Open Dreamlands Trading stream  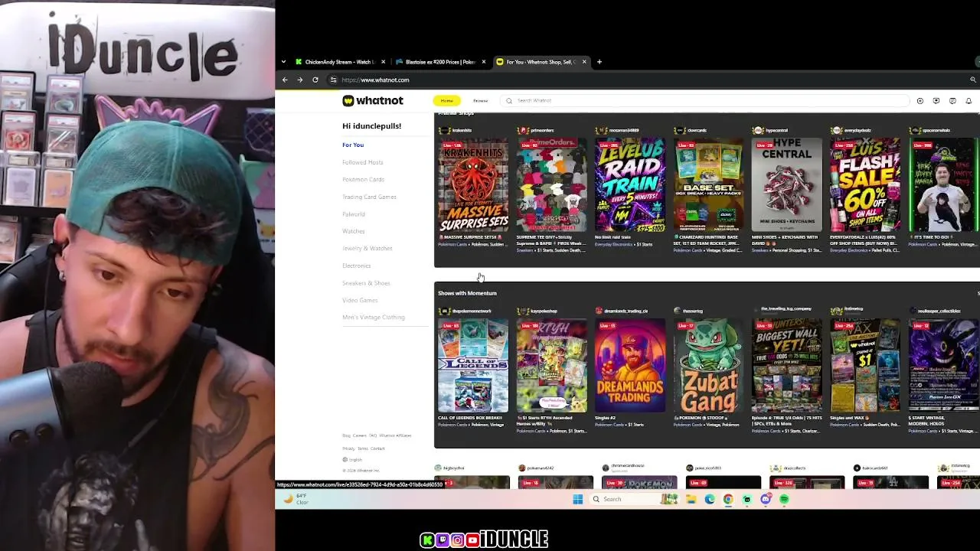point(630,366)
